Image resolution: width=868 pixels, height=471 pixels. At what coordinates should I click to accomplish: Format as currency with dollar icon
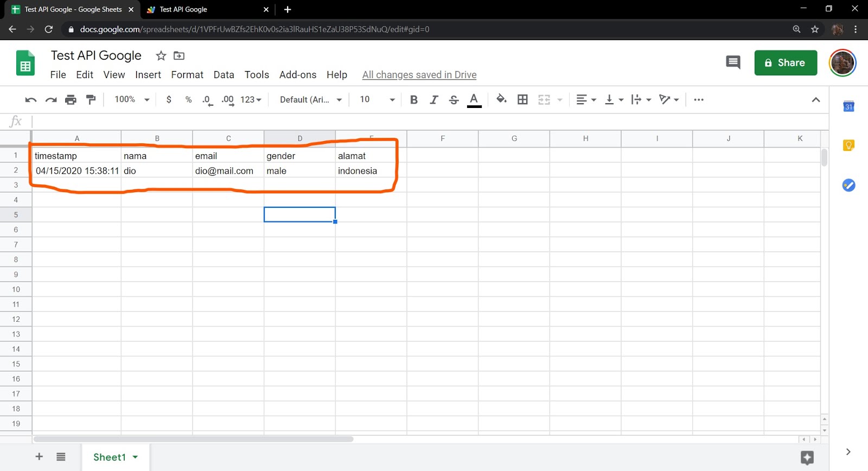pyautogui.click(x=169, y=100)
